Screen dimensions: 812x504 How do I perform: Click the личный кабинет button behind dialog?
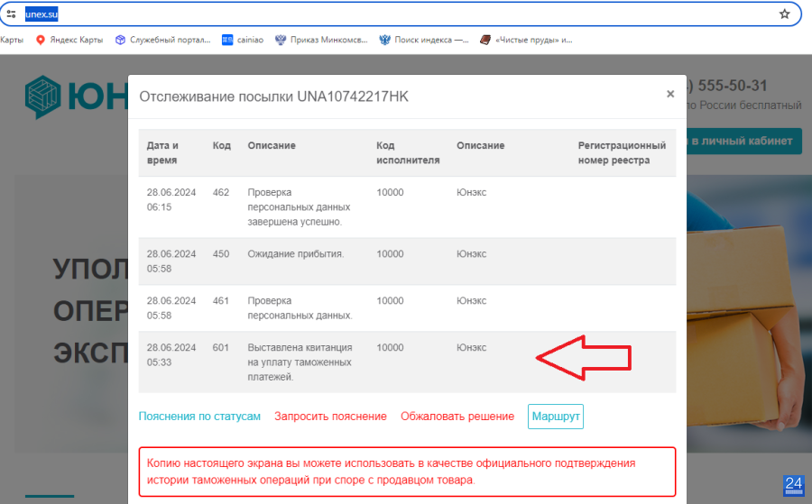point(744,141)
